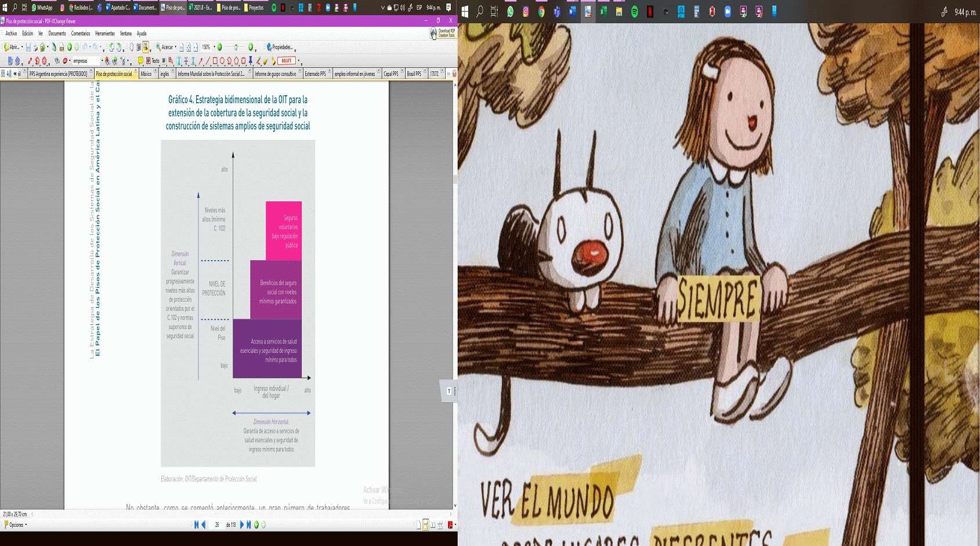The width and height of the screenshot is (980, 546).
Task: Go to the first page button
Action: click(196, 525)
